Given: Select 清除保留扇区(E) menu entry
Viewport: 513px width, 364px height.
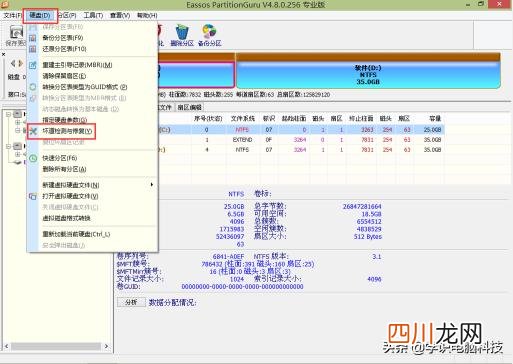Looking at the screenshot, I should [x=64, y=76].
